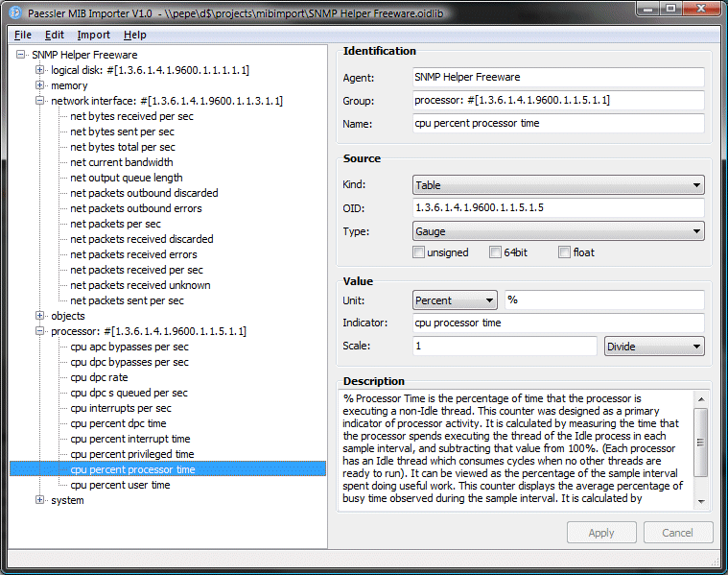
Task: Select net packets outbound discarded
Action: click(x=144, y=193)
